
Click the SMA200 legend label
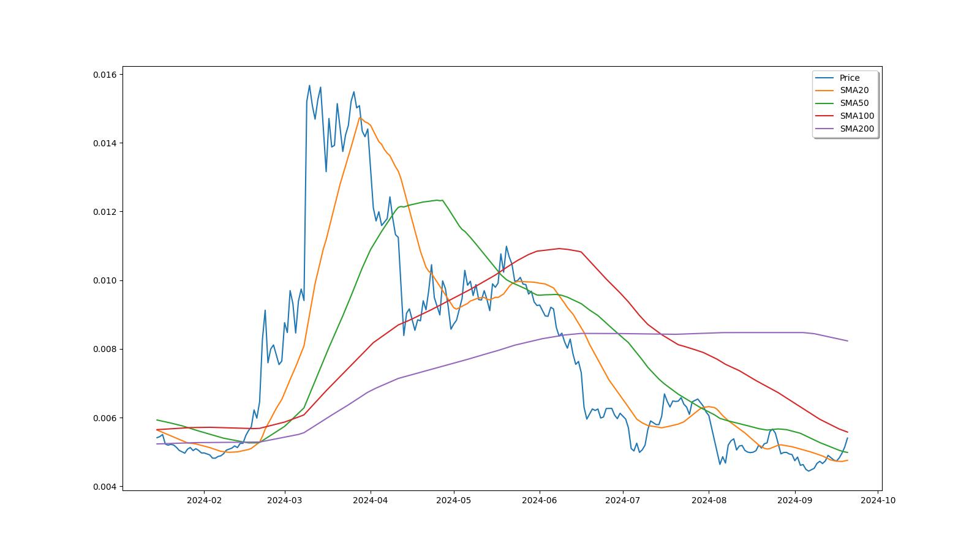[857, 129]
